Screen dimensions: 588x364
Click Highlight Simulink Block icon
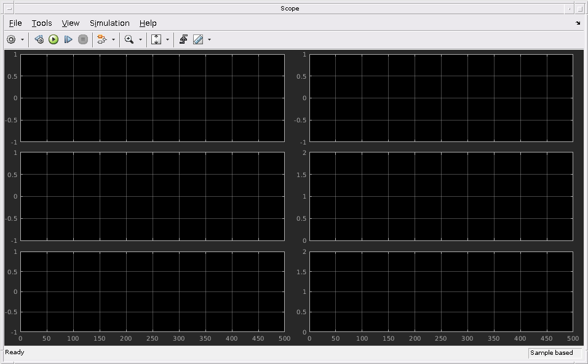pos(101,39)
